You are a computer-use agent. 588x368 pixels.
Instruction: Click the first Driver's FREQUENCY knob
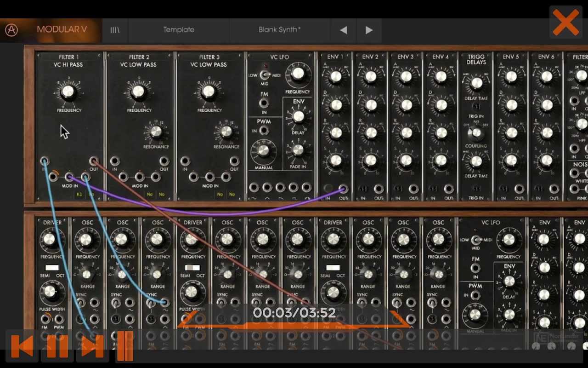pos(50,240)
